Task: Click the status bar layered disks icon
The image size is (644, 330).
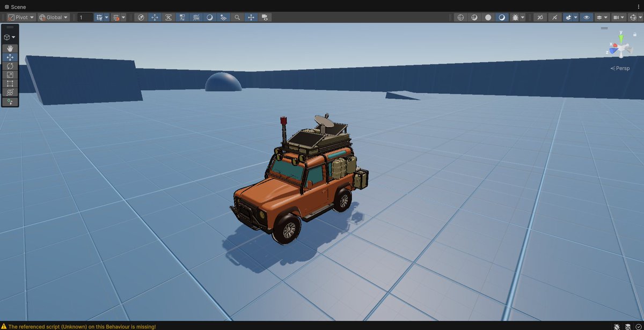Action: pos(628,326)
